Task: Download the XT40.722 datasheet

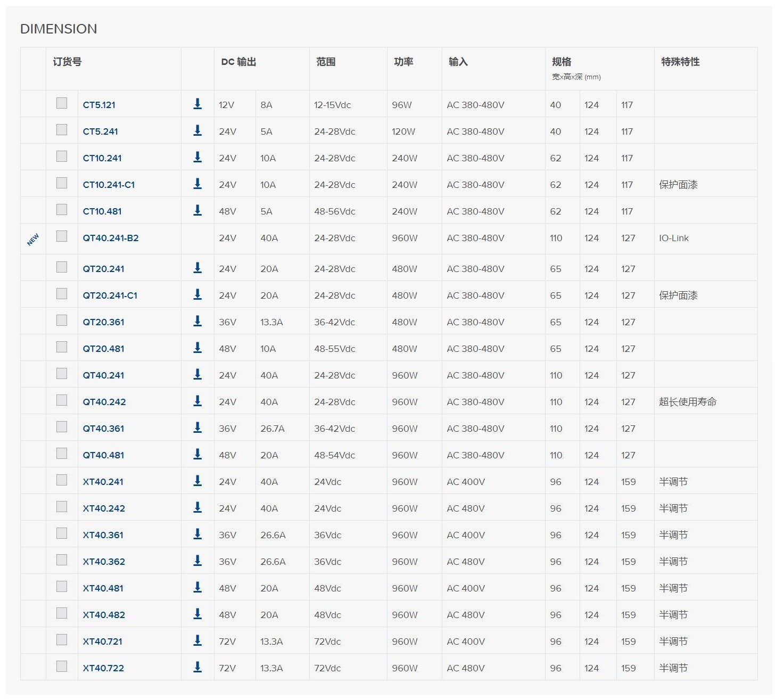Action: pyautogui.click(x=197, y=668)
